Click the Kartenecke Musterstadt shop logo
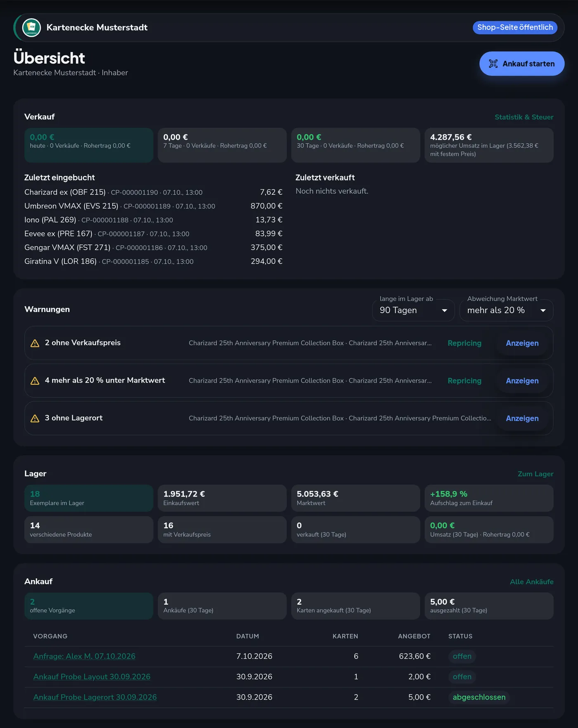 click(31, 28)
